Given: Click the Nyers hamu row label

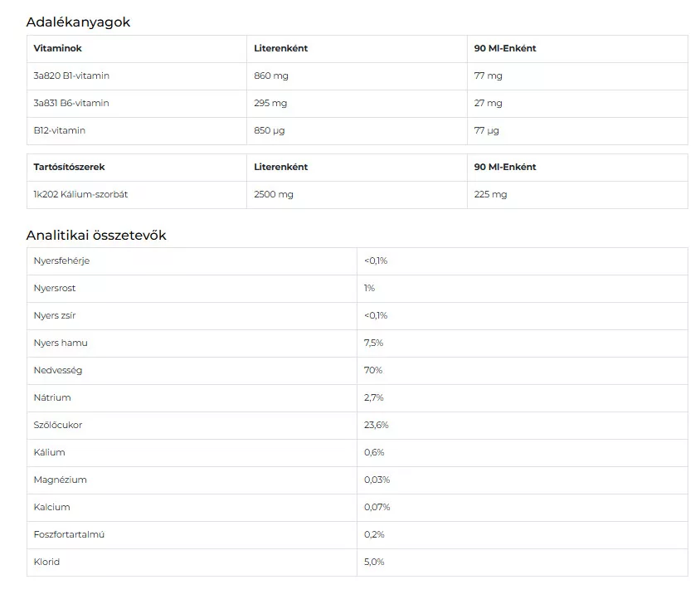Looking at the screenshot, I should (x=61, y=343).
